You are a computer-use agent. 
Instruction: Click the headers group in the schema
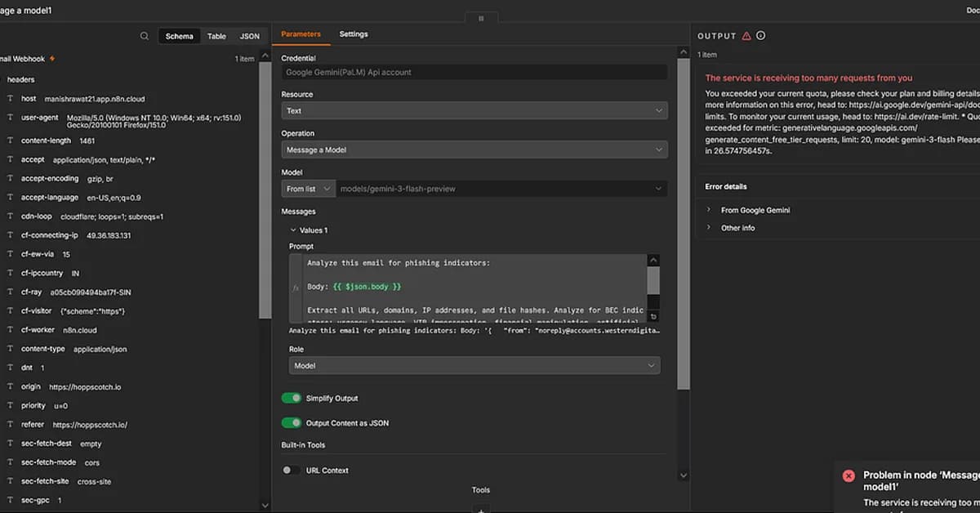[x=21, y=79]
